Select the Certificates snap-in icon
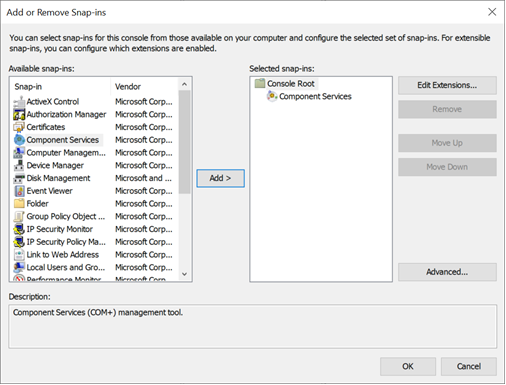The image size is (506, 385). tap(19, 127)
